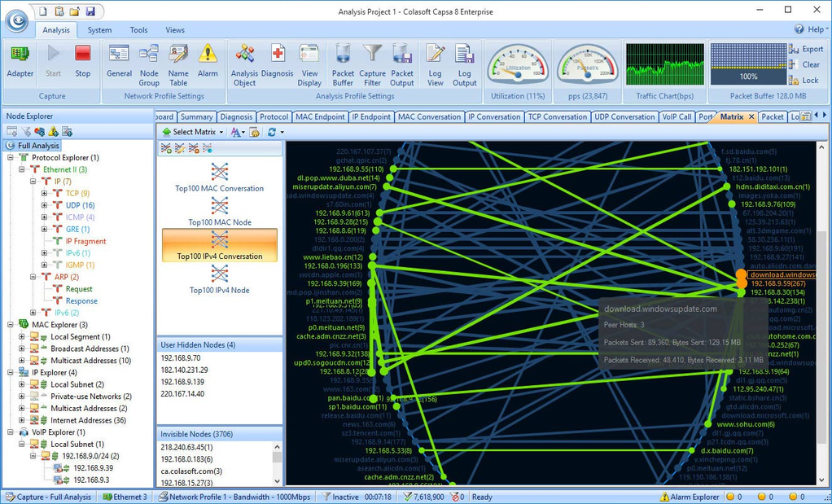Click the add matrix icon
The width and height of the screenshot is (832, 504).
tap(166, 148)
